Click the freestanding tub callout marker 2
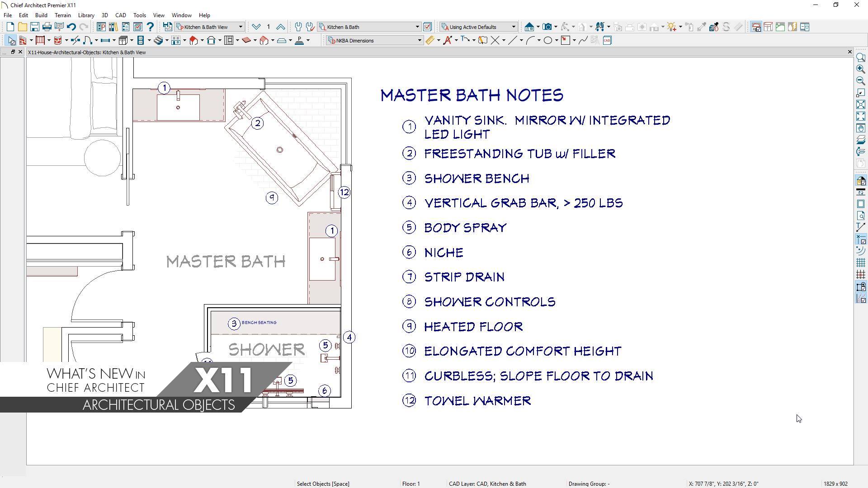 tap(258, 123)
